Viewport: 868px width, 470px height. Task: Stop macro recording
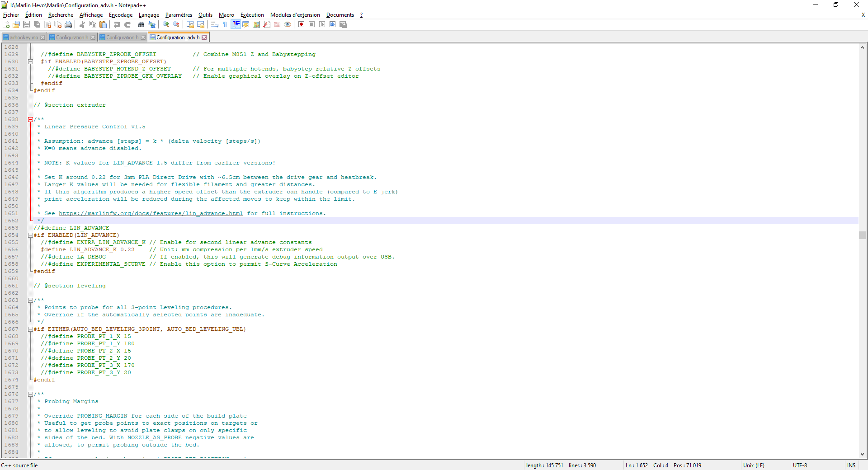click(312, 24)
